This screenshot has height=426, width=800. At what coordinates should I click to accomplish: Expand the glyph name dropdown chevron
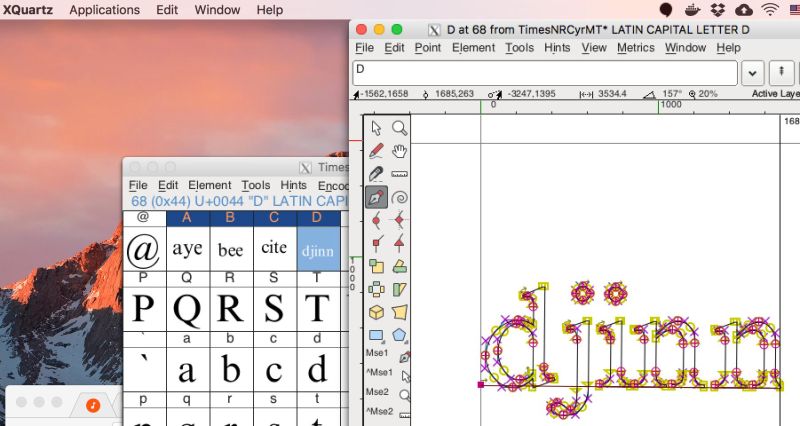coord(752,73)
